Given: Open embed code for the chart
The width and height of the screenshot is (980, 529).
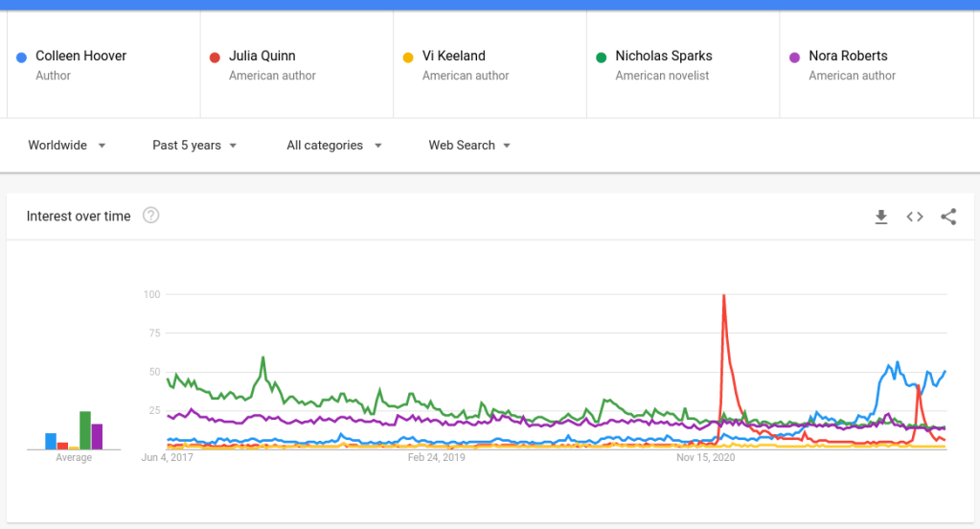Looking at the screenshot, I should [x=915, y=217].
